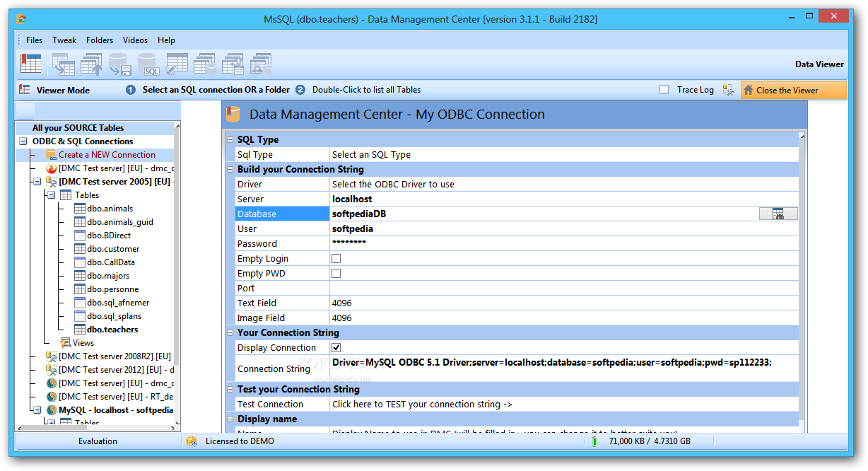Check the Empty PWD checkbox

click(x=336, y=274)
